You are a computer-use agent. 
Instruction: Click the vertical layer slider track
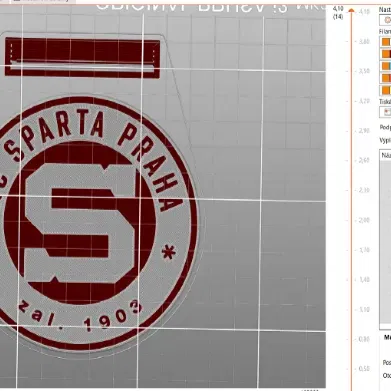(x=351, y=200)
